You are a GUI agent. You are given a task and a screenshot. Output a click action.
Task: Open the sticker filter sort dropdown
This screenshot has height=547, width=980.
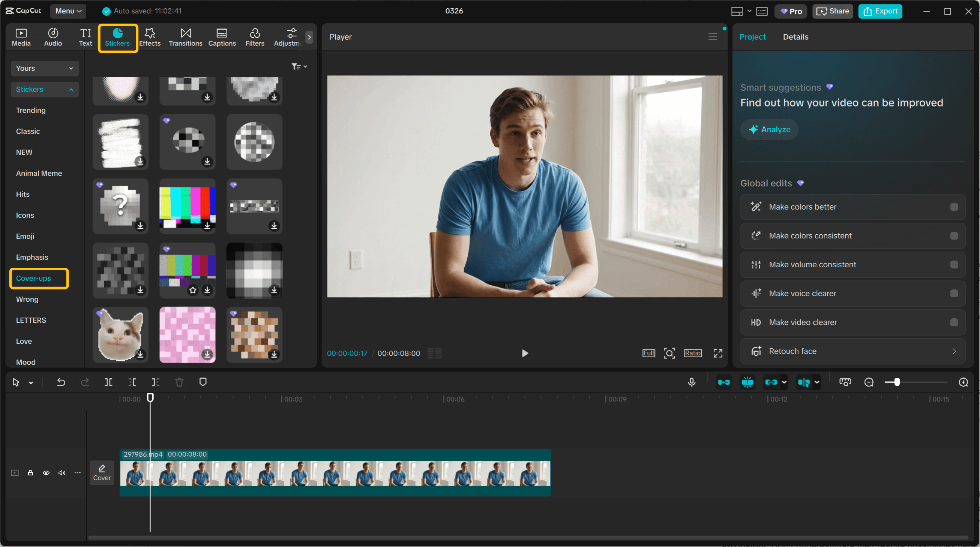299,67
